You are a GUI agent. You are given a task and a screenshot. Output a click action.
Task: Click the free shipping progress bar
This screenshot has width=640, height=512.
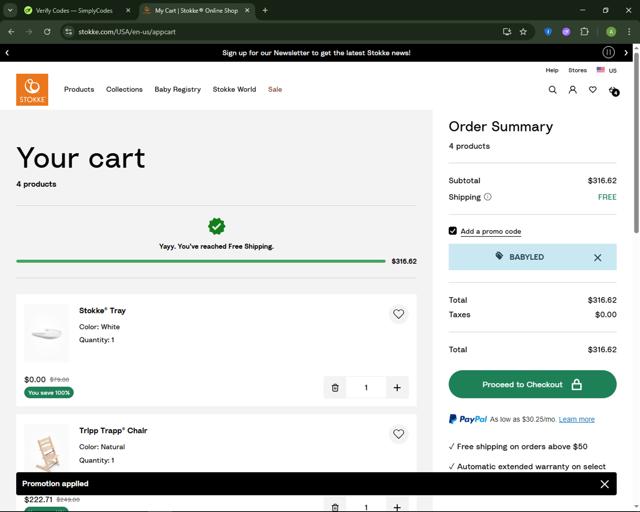(x=200, y=261)
